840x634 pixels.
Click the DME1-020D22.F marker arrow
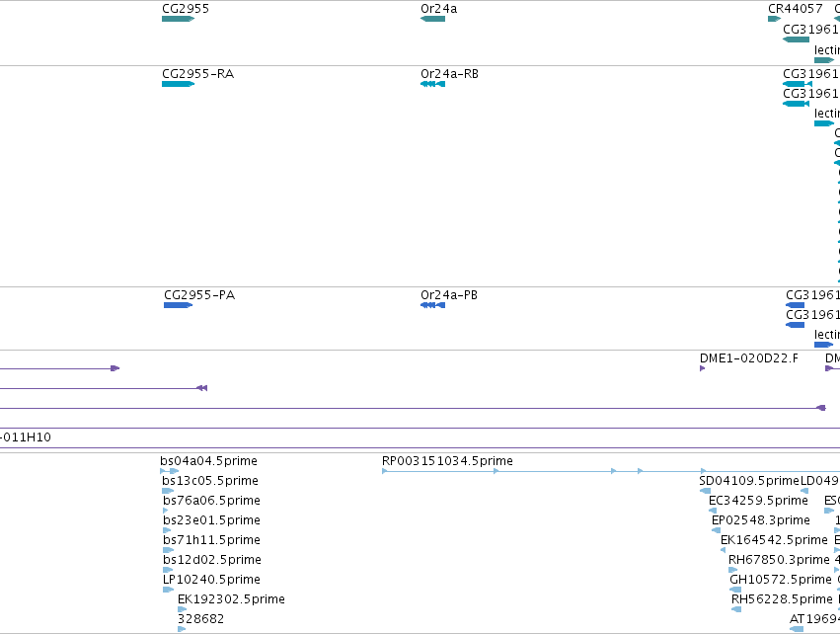coord(703,368)
